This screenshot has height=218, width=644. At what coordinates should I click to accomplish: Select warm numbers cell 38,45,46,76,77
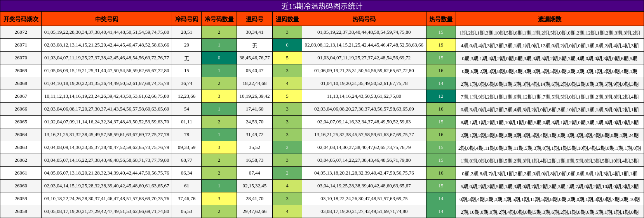[254, 58]
